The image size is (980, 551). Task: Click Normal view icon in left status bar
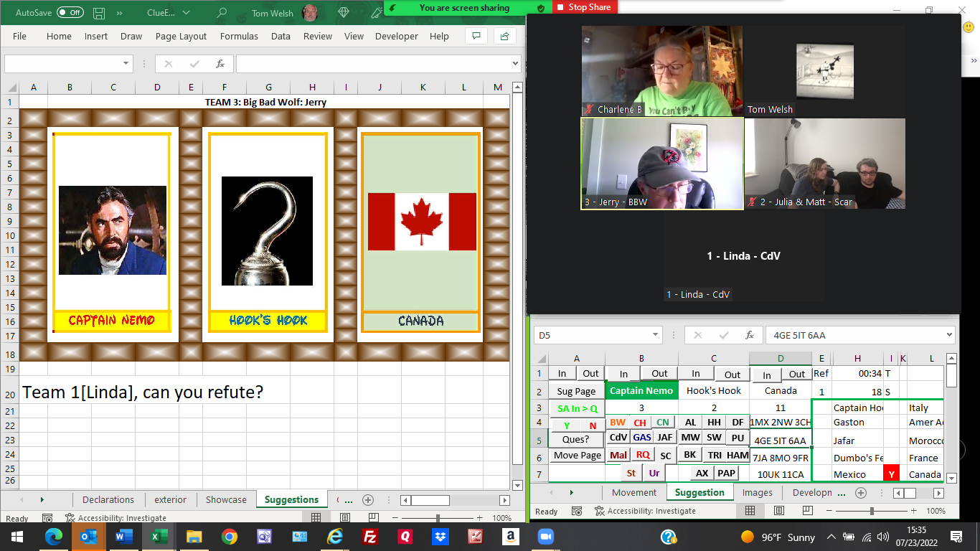(316, 518)
